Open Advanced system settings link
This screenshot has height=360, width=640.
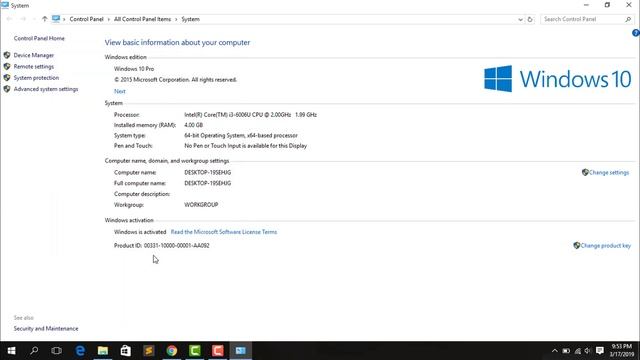(46, 89)
